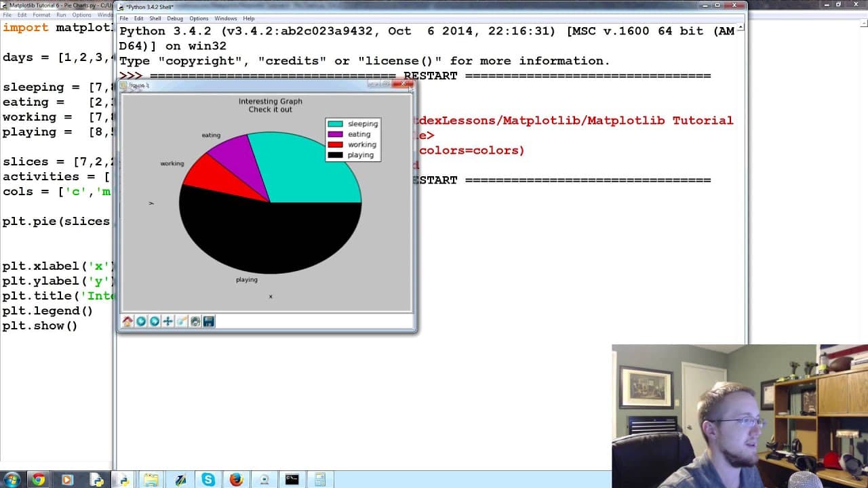Image resolution: width=868 pixels, height=488 pixels.
Task: Switch to the active Python IDLE taskbar icon
Action: [x=123, y=480]
